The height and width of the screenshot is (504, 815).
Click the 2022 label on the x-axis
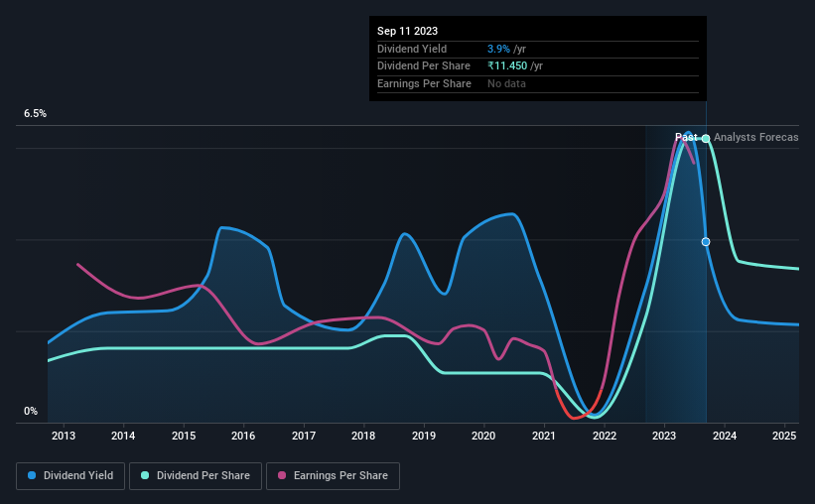point(605,436)
